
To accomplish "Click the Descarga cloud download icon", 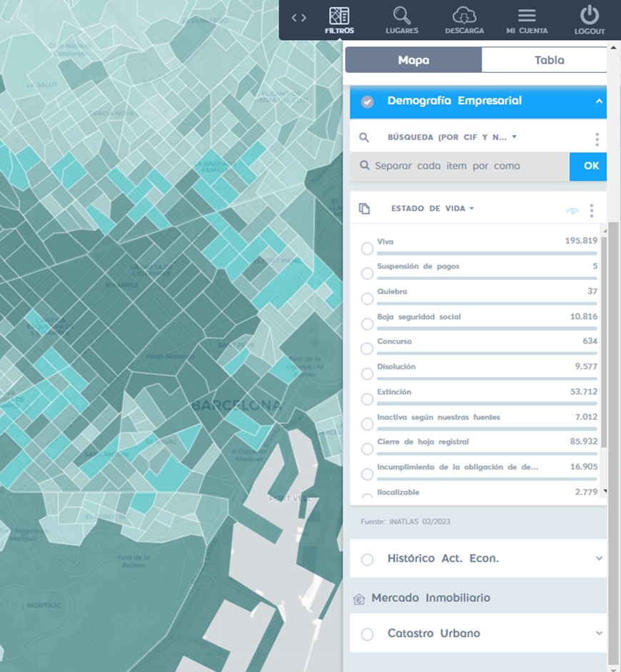I will 464,16.
